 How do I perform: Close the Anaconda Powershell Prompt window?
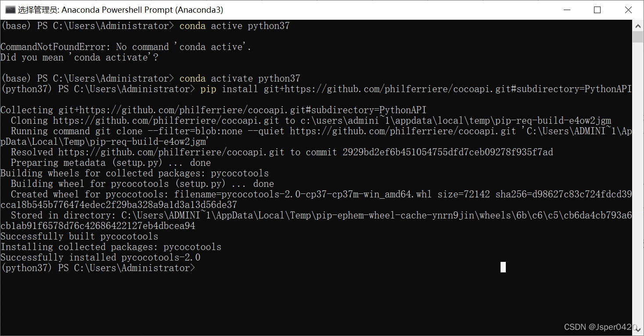pyautogui.click(x=628, y=10)
